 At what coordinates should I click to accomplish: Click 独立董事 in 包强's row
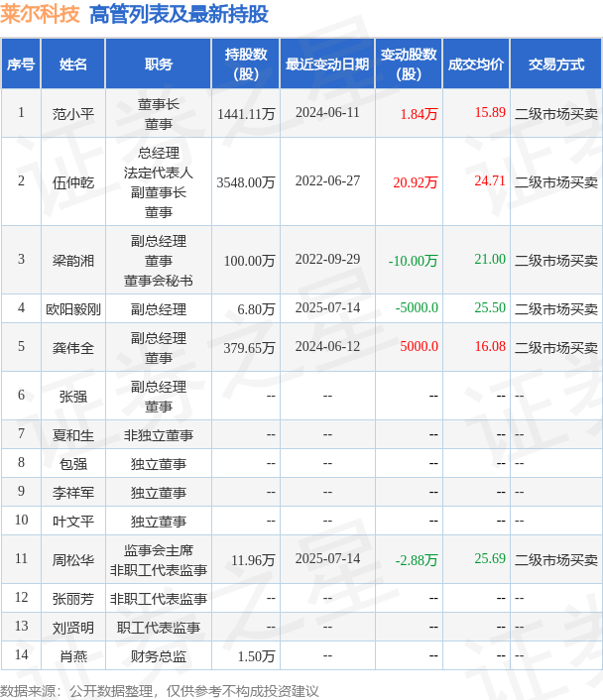159,463
